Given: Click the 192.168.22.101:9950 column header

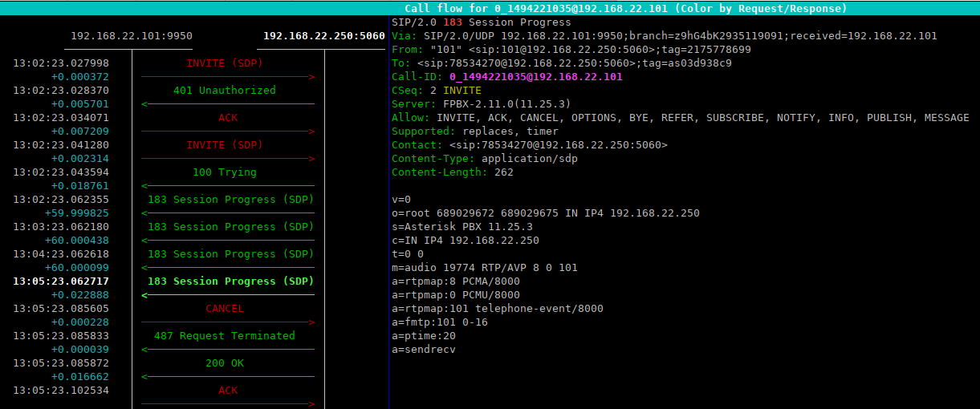Looking at the screenshot, I should pos(132,36).
